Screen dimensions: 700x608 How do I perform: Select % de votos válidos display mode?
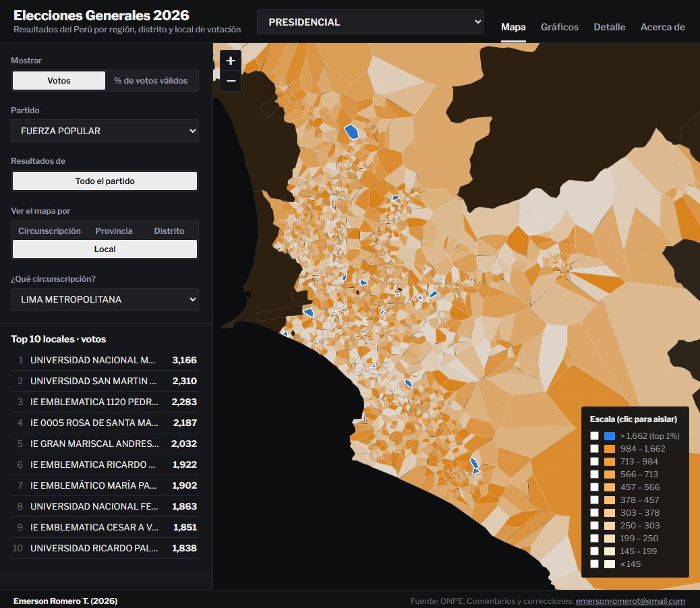point(151,81)
